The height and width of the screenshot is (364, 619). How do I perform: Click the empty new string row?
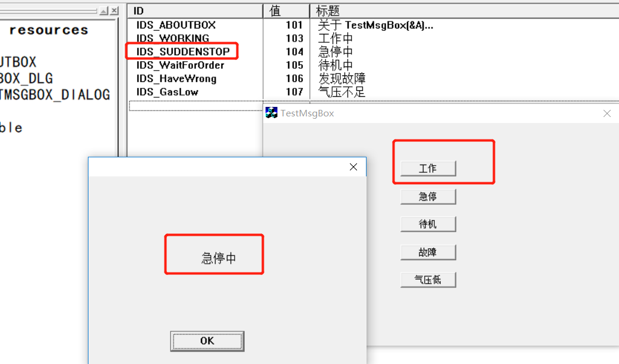(196, 106)
